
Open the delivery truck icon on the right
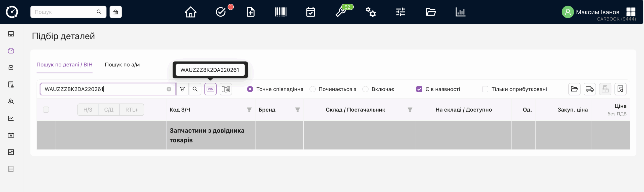pyautogui.click(x=589, y=89)
